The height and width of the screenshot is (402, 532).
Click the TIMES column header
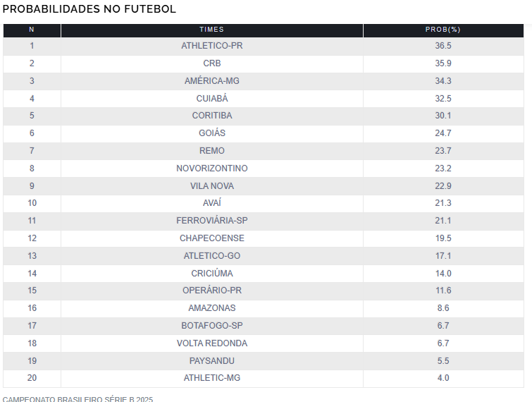[211, 30]
